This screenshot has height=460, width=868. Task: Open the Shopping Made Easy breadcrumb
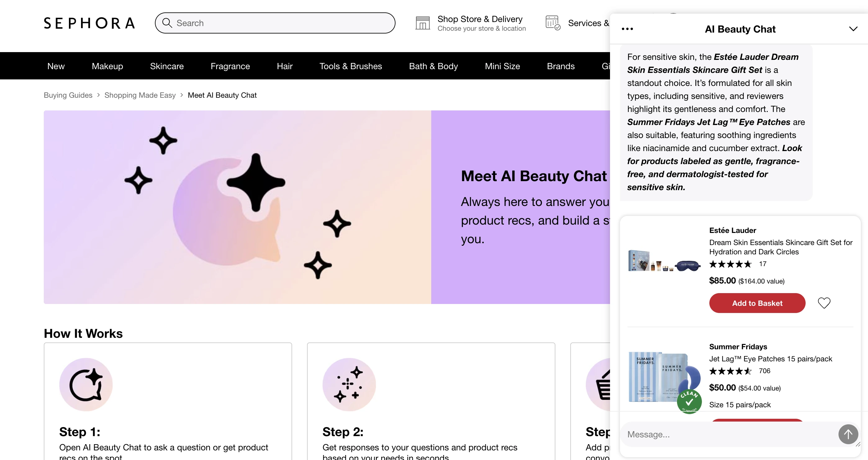(x=140, y=95)
